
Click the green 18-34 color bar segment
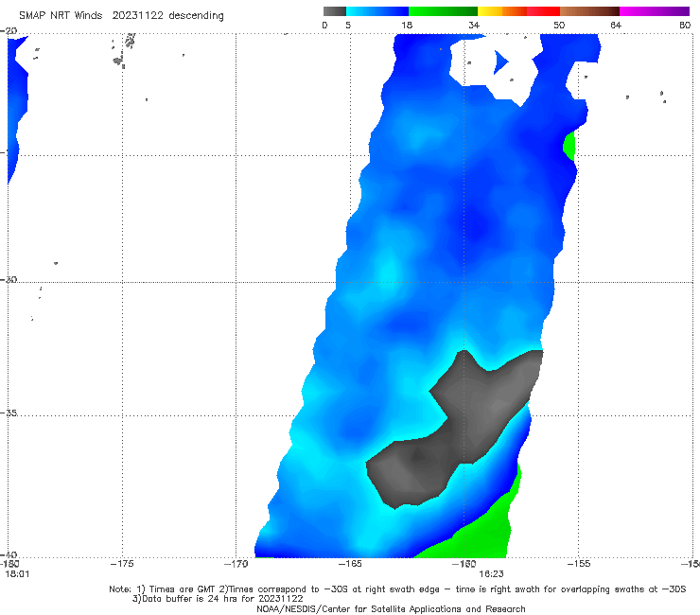pyautogui.click(x=444, y=11)
